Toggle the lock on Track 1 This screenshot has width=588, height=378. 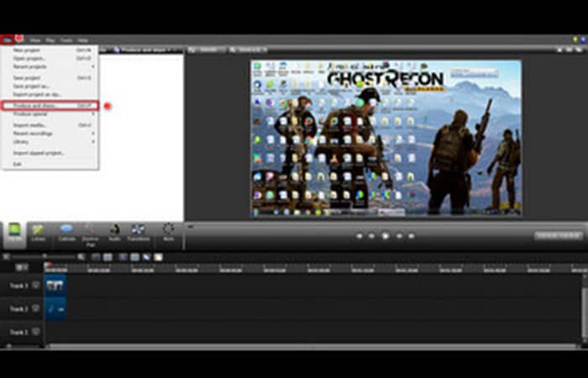coord(36,286)
